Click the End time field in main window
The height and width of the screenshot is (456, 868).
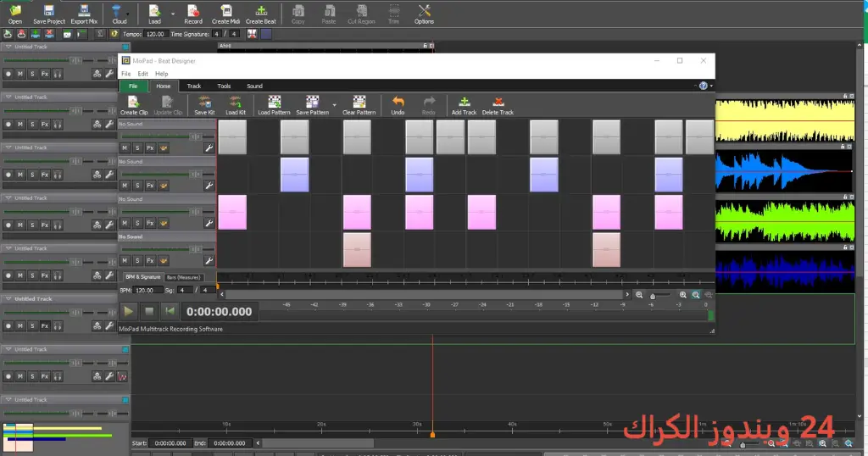229,443
